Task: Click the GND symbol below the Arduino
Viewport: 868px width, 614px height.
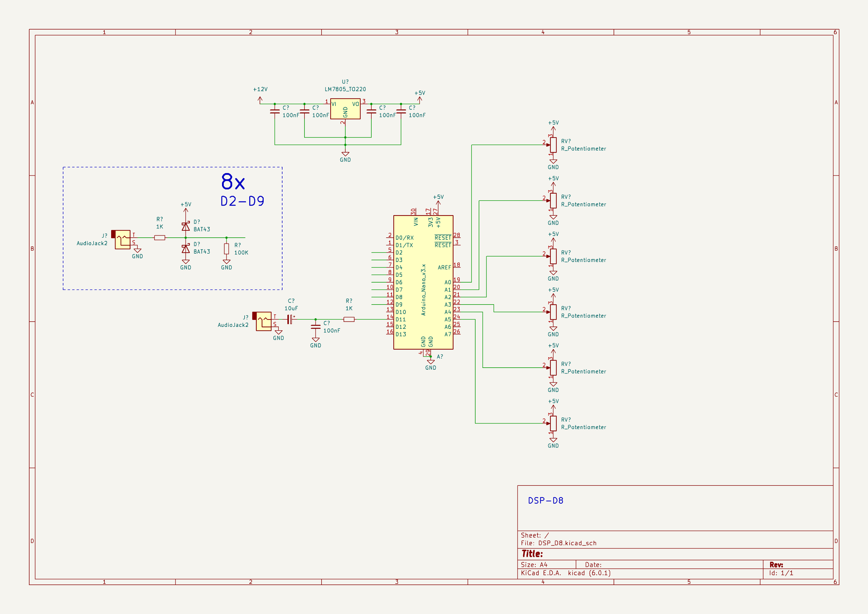Action: (431, 362)
